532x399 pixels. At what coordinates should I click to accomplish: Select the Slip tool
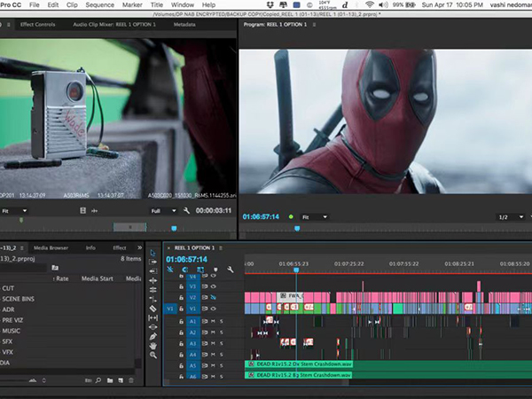coord(153,318)
